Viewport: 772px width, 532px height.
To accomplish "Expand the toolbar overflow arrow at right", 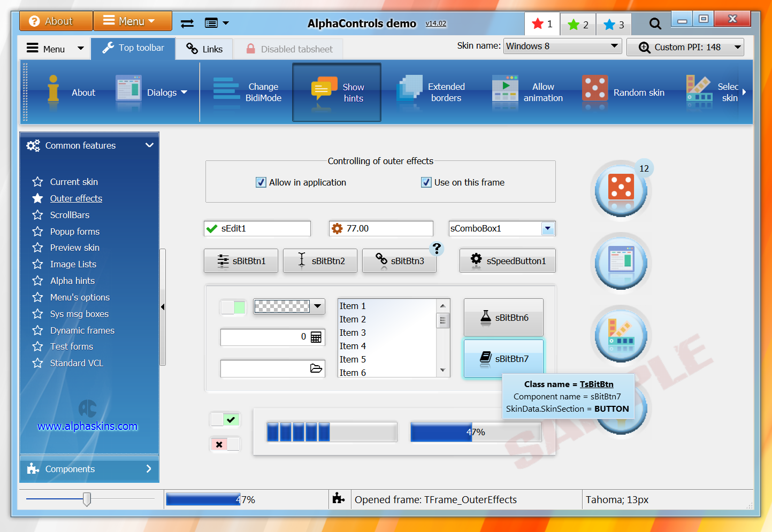I will pyautogui.click(x=744, y=92).
